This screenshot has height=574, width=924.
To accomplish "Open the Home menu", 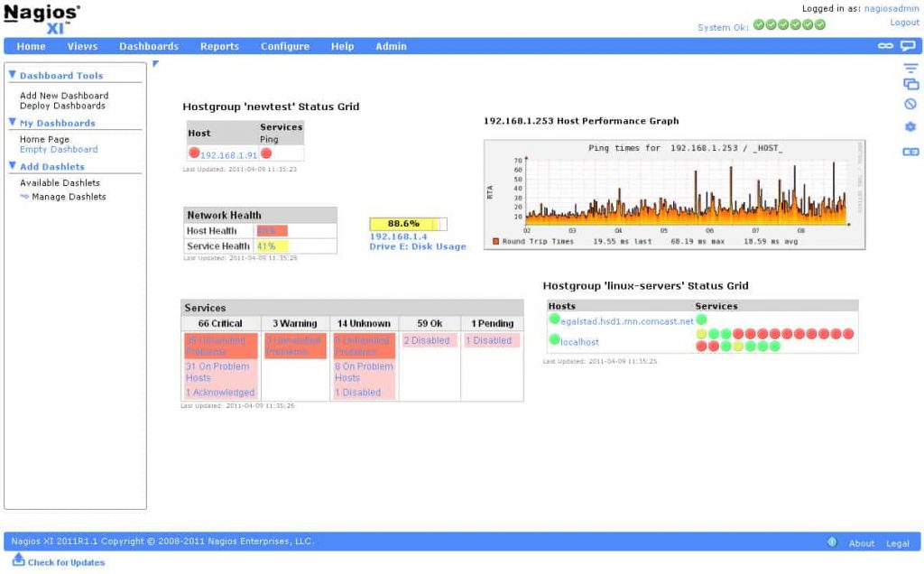I will 32,46.
